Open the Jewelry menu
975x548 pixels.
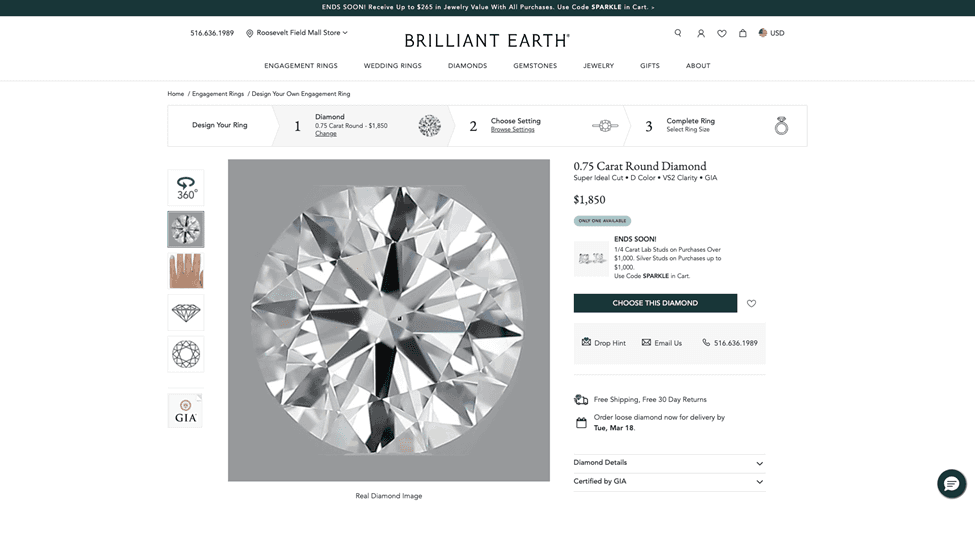point(598,65)
